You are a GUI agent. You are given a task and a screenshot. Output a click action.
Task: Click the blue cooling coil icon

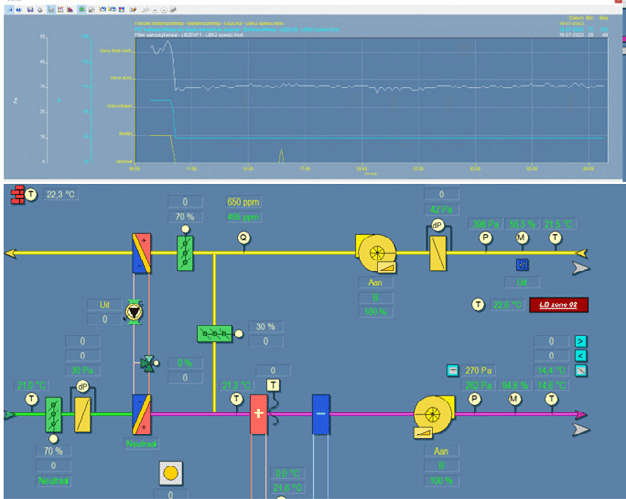[320, 412]
